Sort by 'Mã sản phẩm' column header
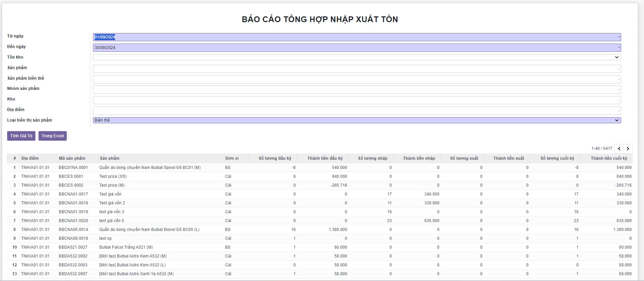The width and height of the screenshot is (644, 281). 72,158
